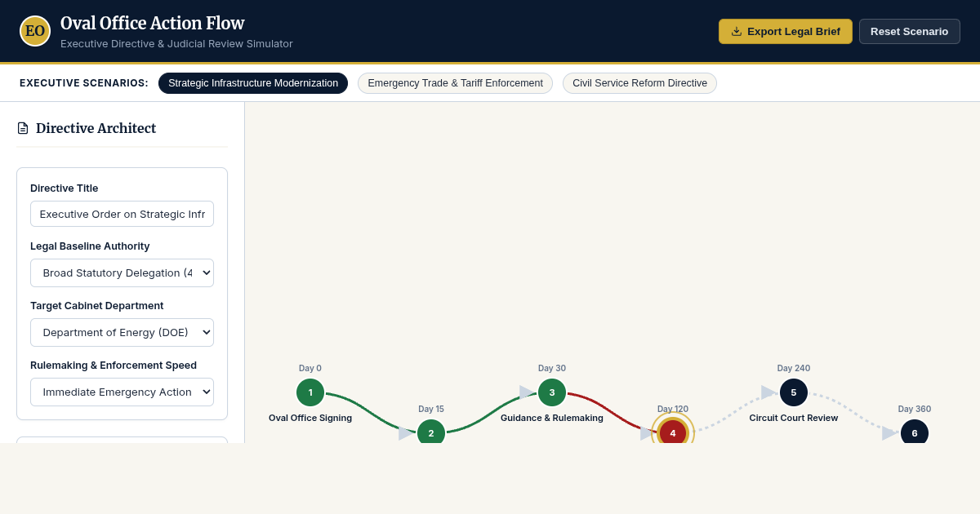Viewport: 980px width, 514px height.
Task: Click the Day 30 label
Action: tap(552, 368)
